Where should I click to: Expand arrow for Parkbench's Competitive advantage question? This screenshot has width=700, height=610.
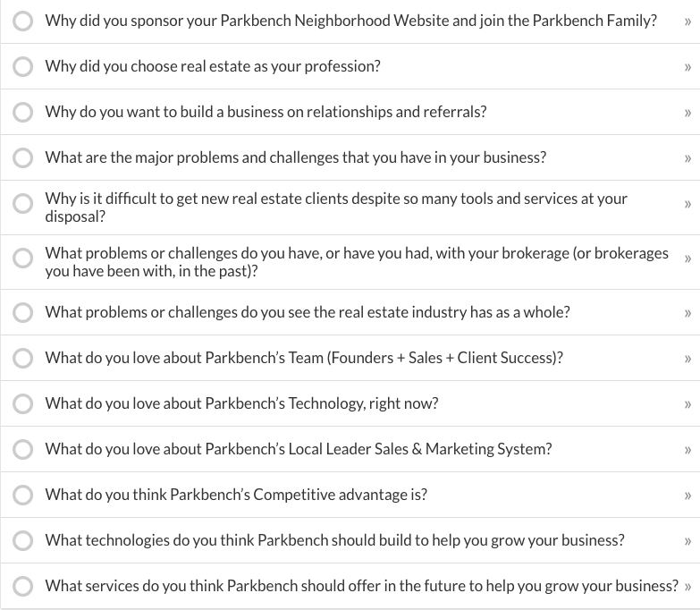(x=687, y=496)
